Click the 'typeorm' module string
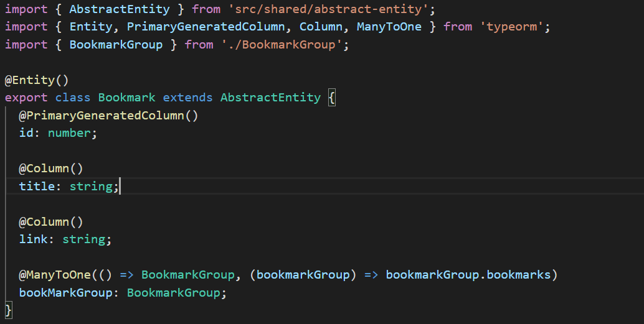 512,27
